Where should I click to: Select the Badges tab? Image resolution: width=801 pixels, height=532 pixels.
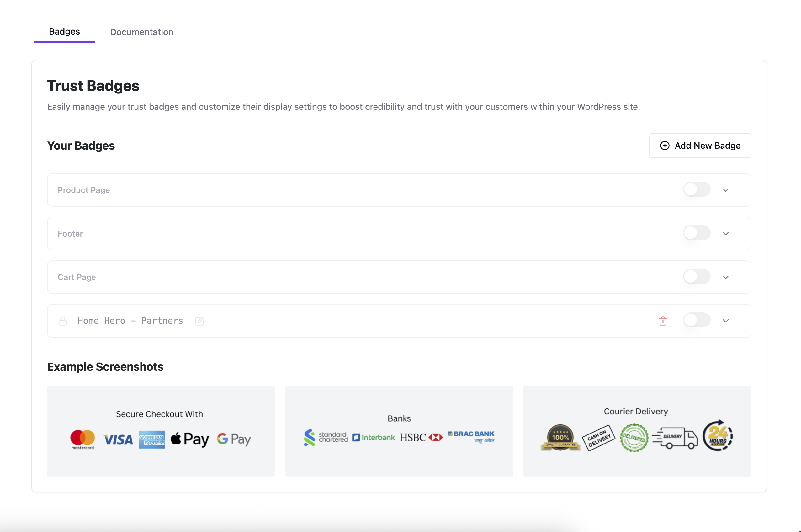click(65, 32)
